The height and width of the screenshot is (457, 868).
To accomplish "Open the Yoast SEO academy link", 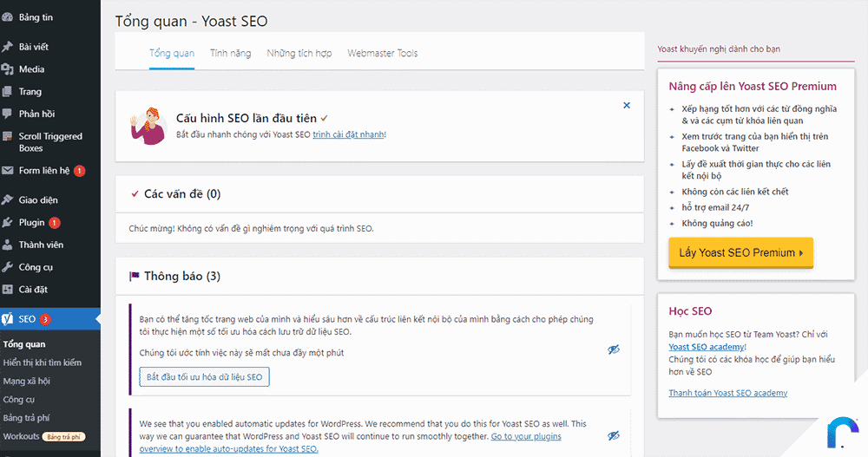I will pos(707,347).
